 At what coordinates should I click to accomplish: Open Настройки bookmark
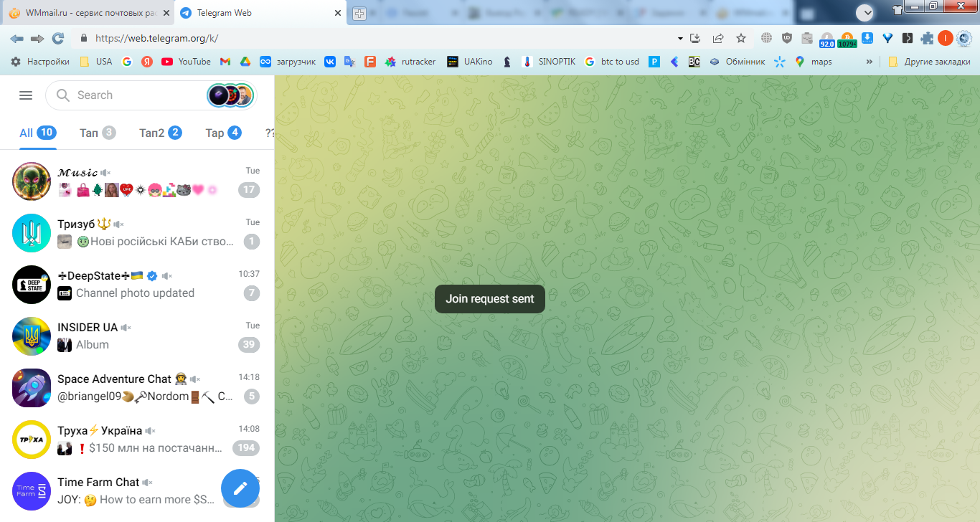[x=40, y=62]
